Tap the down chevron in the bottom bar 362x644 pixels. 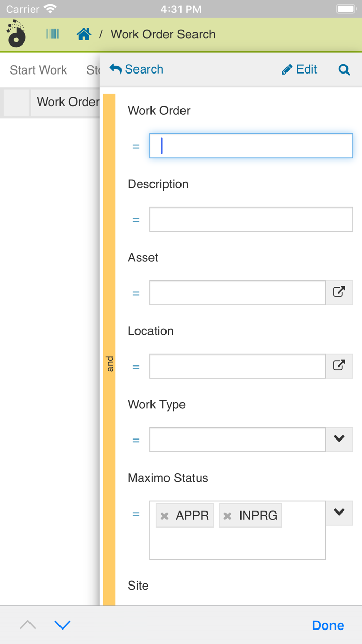click(63, 625)
